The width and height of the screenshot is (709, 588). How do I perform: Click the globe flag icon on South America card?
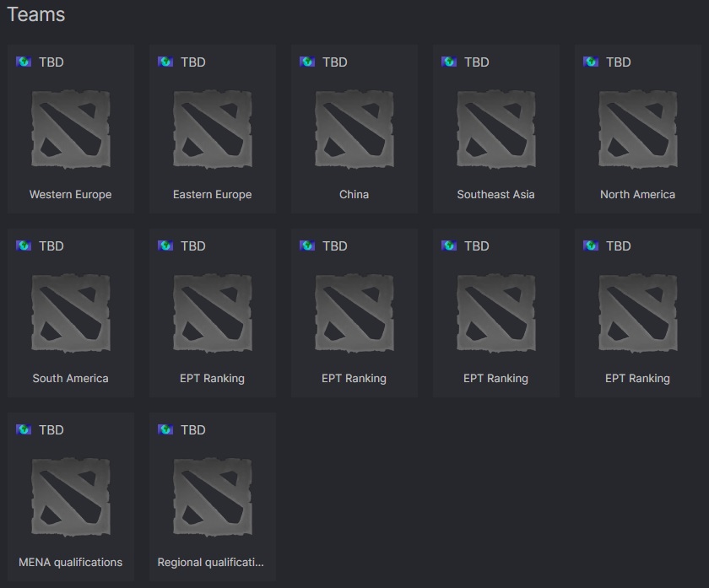pos(24,245)
